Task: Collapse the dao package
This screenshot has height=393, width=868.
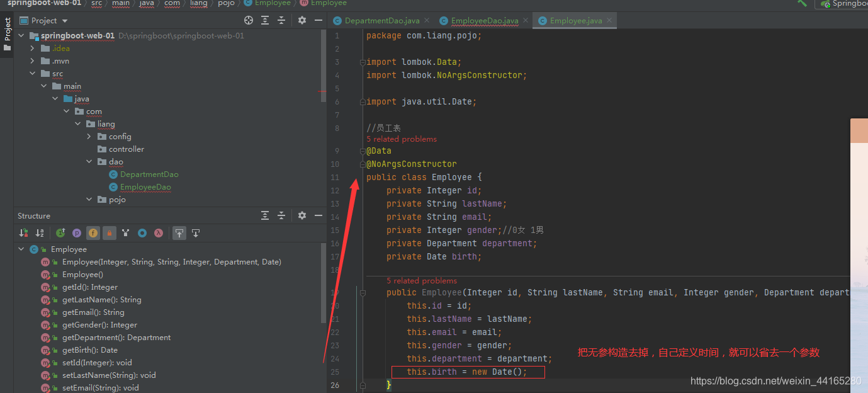Action: [x=89, y=162]
